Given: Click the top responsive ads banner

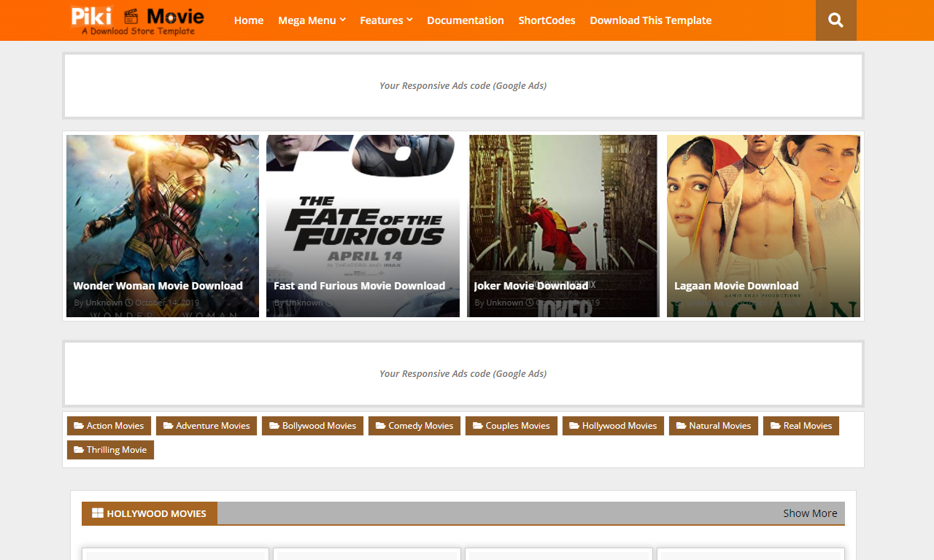Looking at the screenshot, I should 463,85.
